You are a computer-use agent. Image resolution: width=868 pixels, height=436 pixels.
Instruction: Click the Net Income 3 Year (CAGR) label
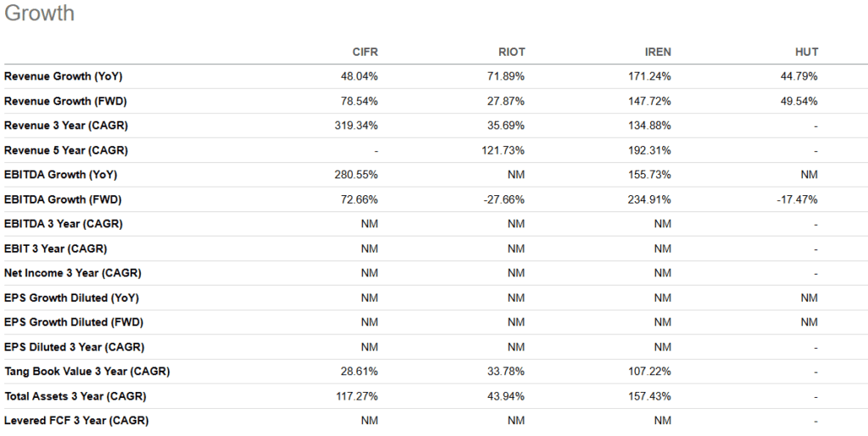pos(73,273)
